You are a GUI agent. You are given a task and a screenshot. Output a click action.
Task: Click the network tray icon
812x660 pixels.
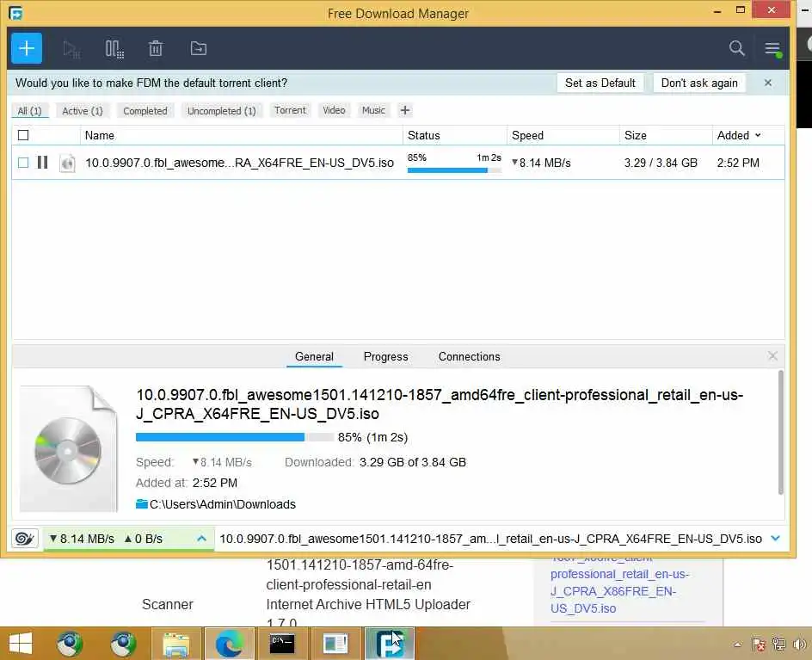(x=778, y=645)
